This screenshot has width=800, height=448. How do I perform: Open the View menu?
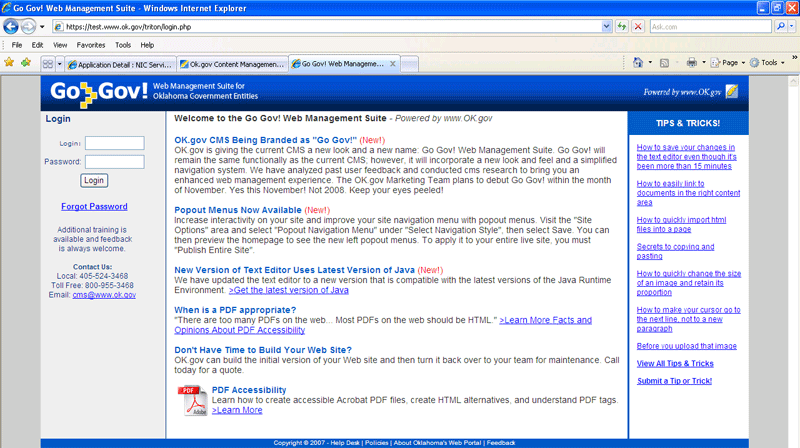[x=60, y=45]
